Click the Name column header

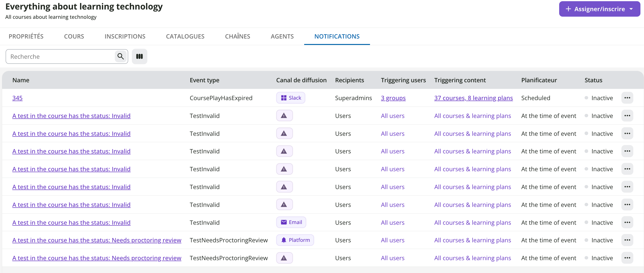(21, 80)
